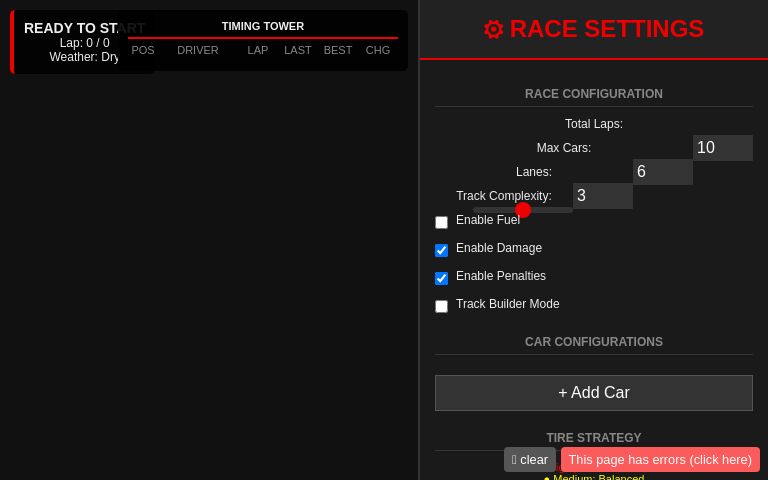Click the TIMING TOWER title
The width and height of the screenshot is (768, 480).
263,26
